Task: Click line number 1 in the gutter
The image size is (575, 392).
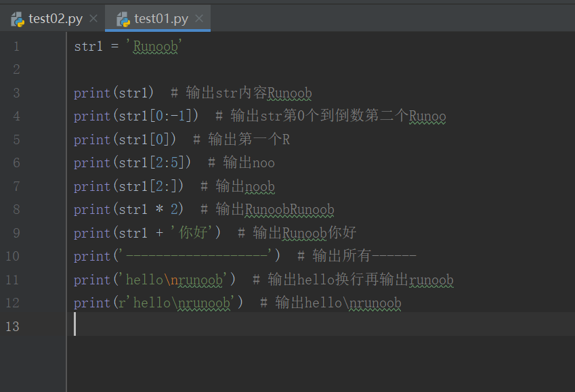Action: (x=16, y=46)
